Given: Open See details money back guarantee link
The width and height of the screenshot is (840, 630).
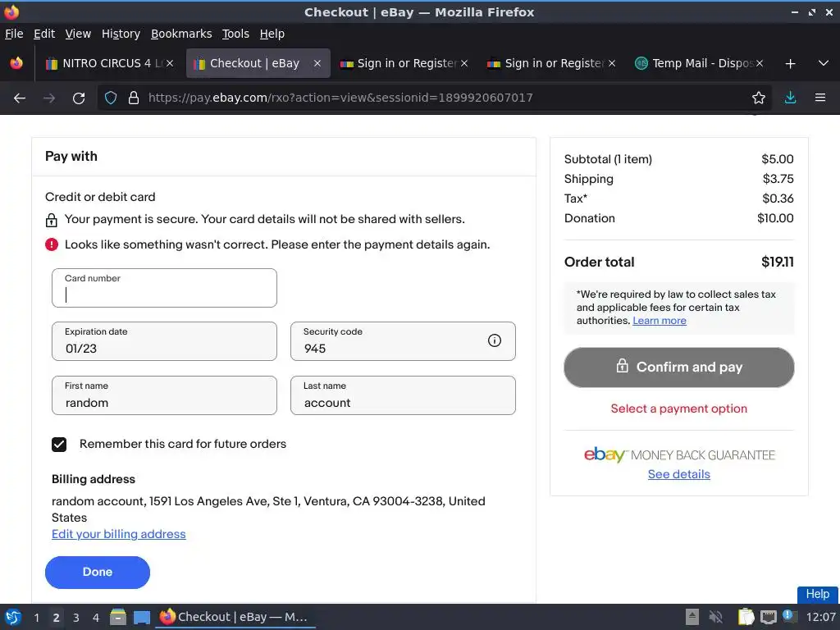Looking at the screenshot, I should click(678, 474).
